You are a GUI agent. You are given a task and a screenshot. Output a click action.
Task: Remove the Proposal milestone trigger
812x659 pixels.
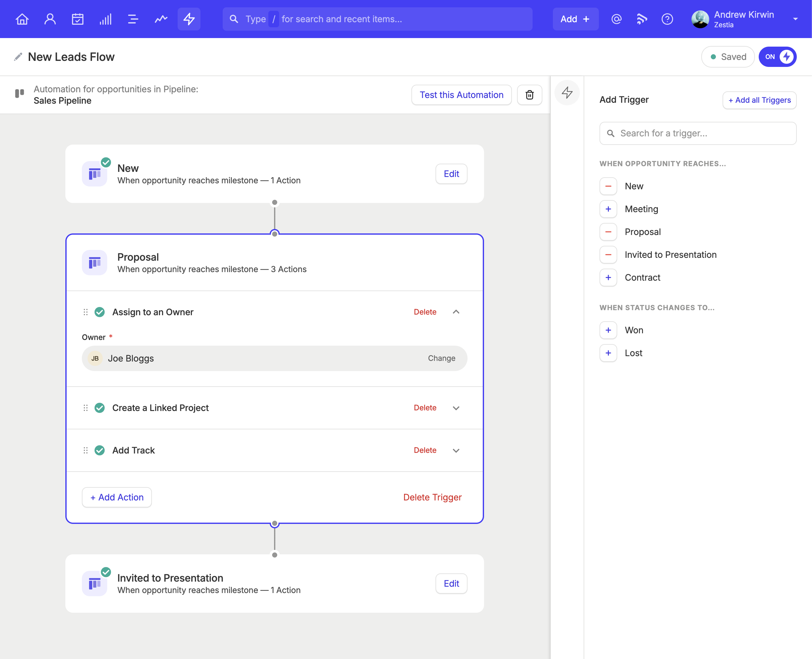[x=608, y=232]
